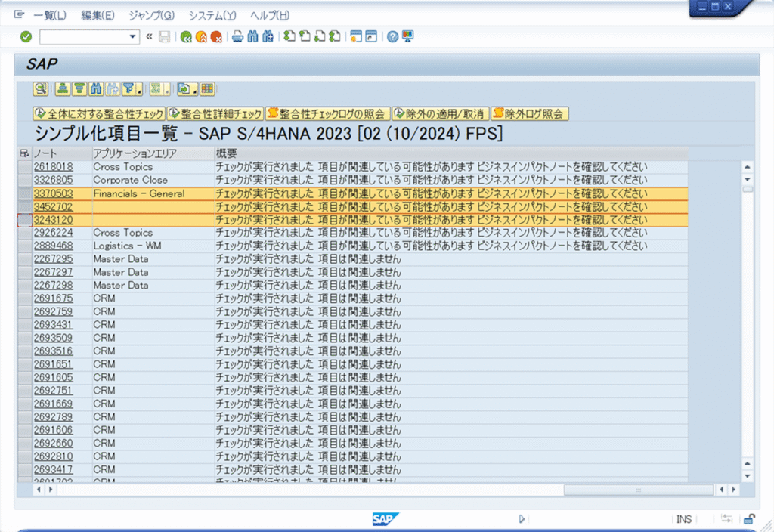Click the red Cancel icon
774x532 pixels.
216,36
